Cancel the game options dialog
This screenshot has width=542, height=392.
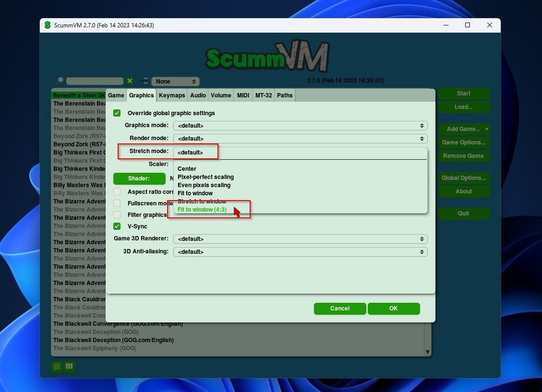[x=340, y=309]
